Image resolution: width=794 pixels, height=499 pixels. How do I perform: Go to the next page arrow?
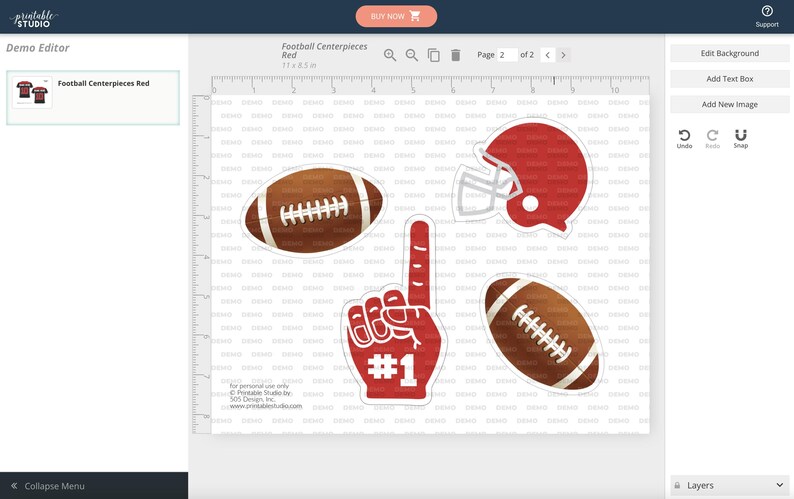[x=563, y=55]
